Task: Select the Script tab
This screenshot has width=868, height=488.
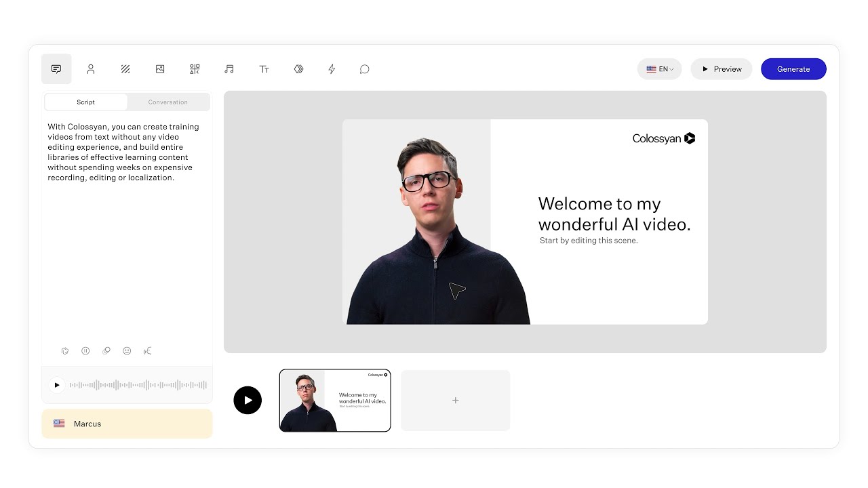Action: [86, 102]
